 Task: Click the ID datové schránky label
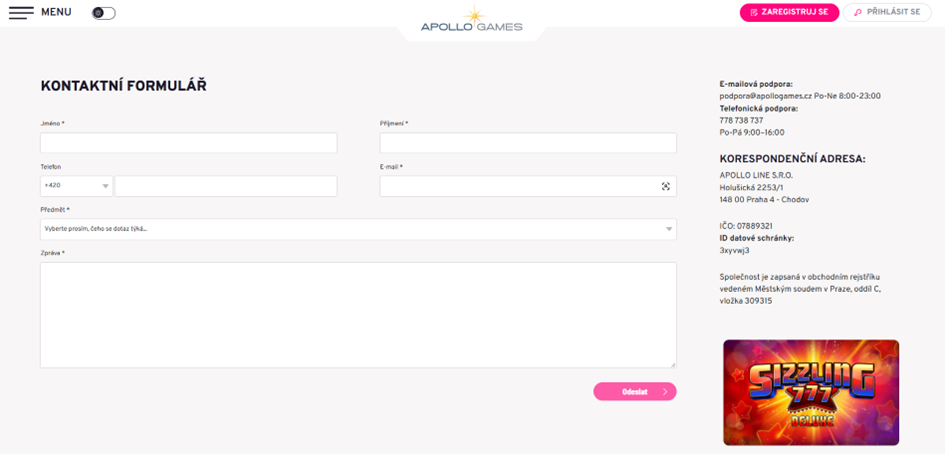pyautogui.click(x=757, y=238)
